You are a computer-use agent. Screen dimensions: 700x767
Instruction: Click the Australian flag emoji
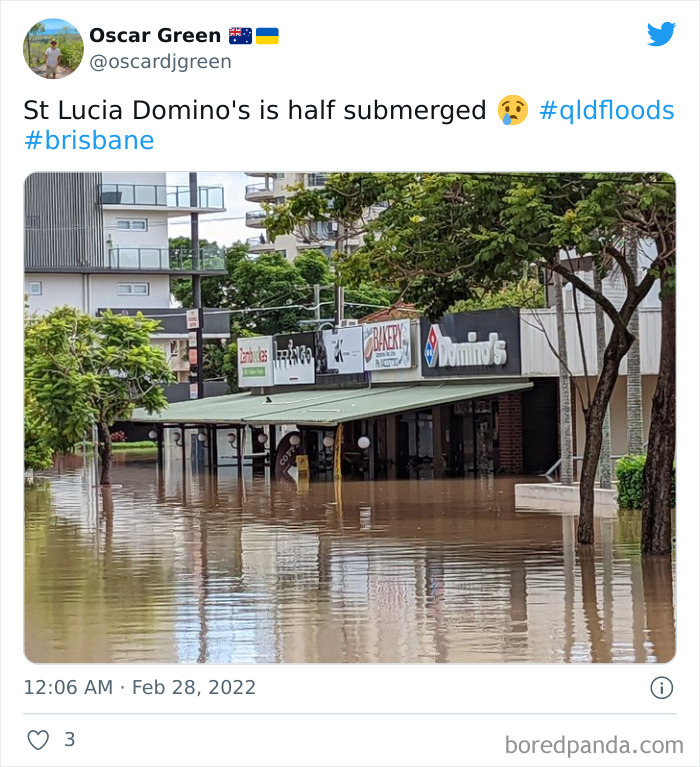click(x=240, y=36)
